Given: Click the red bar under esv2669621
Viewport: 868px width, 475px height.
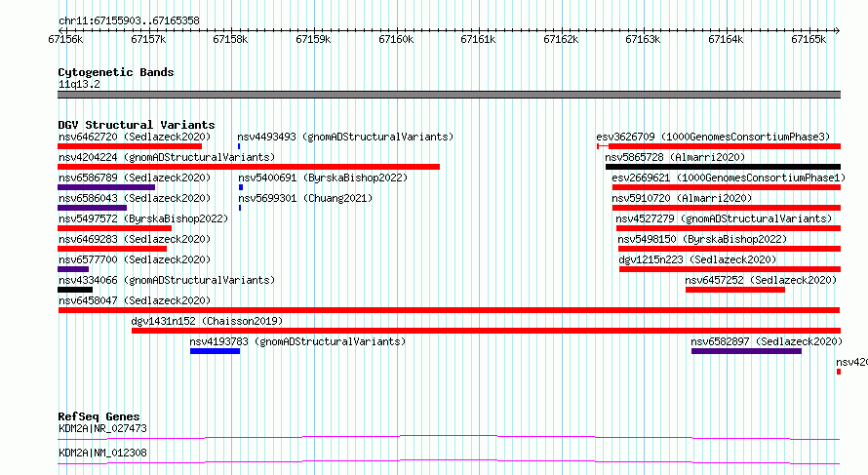Looking at the screenshot, I should (x=727, y=187).
